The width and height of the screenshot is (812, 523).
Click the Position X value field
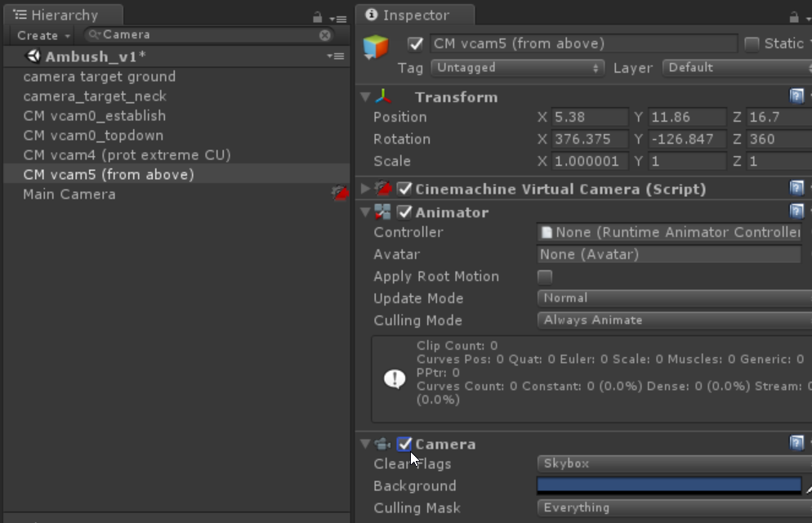[x=590, y=117]
